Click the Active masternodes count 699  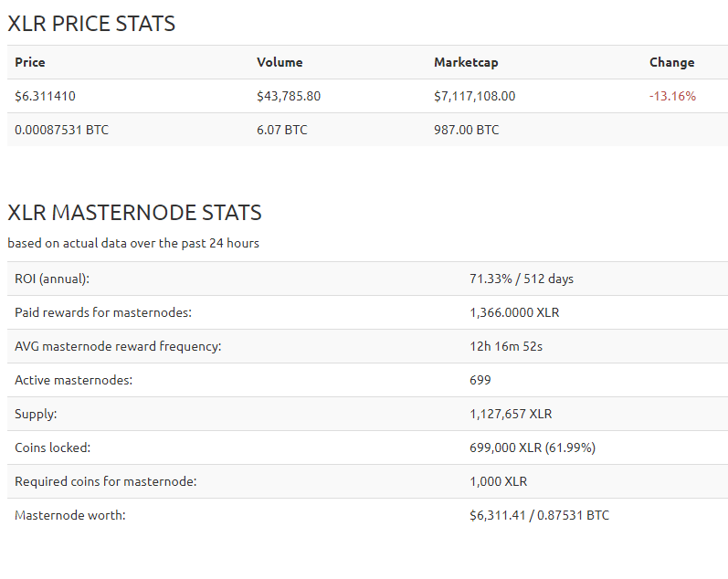(480, 380)
